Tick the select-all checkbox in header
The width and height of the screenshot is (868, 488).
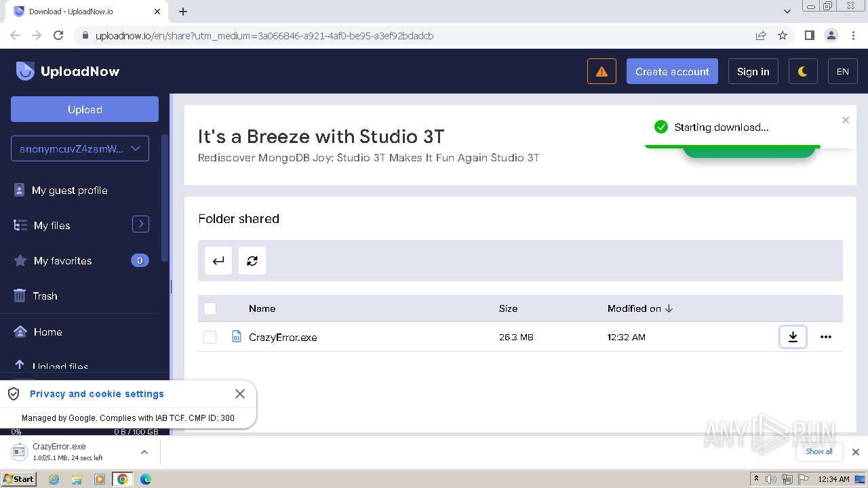(x=210, y=308)
